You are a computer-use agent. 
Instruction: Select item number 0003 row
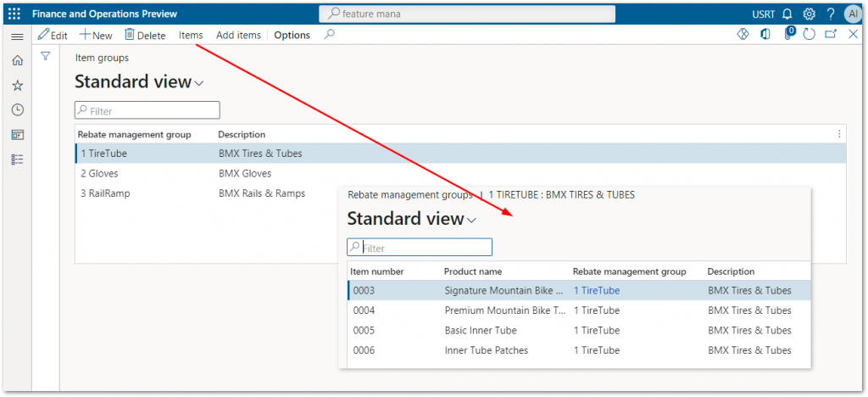[579, 290]
